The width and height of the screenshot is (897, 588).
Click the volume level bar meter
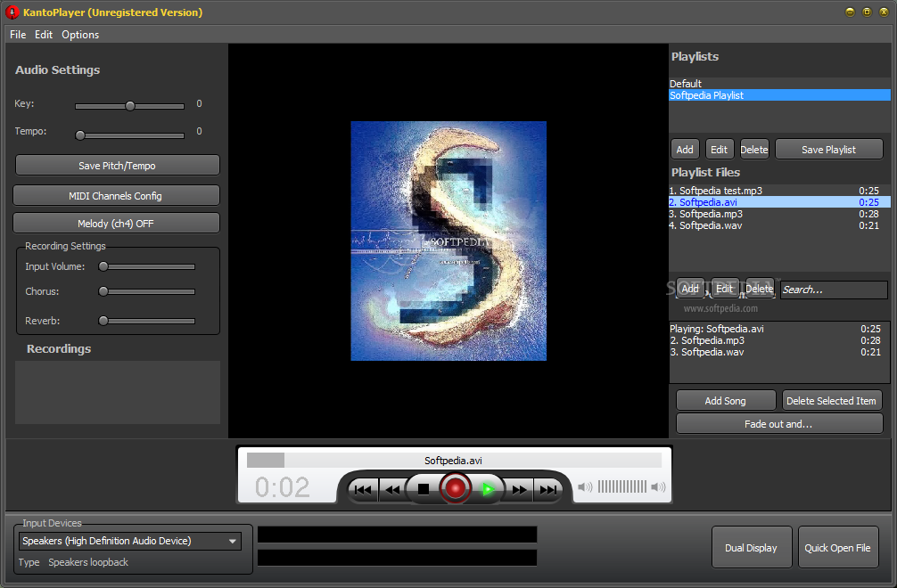[x=621, y=486]
